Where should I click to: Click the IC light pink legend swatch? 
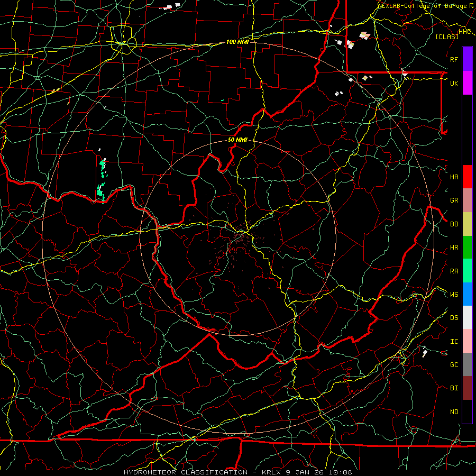pos(467,341)
